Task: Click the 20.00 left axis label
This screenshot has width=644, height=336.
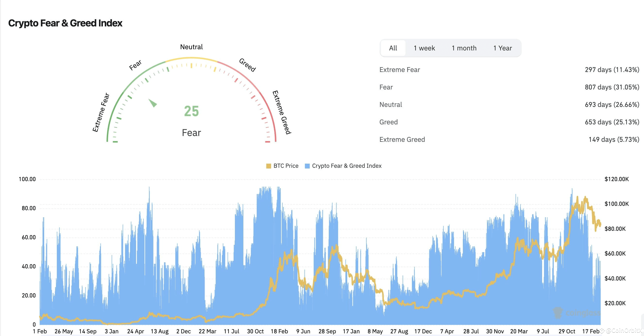Action: coord(28,296)
